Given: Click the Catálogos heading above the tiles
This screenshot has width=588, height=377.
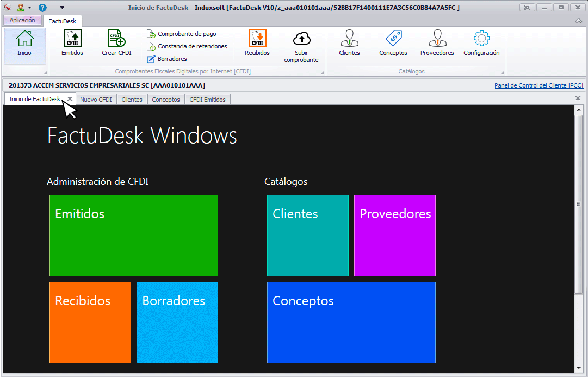Looking at the screenshot, I should (x=286, y=182).
